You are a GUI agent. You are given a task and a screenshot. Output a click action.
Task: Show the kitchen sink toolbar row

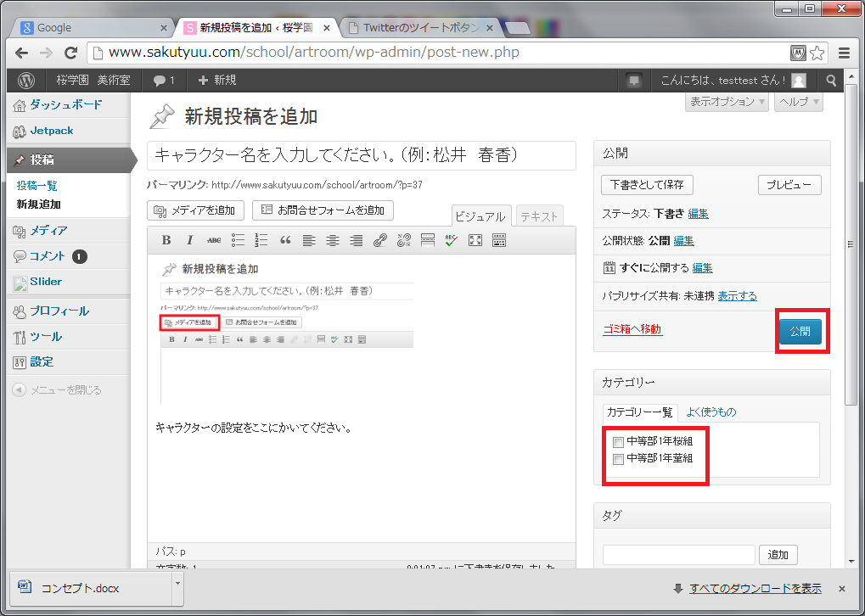pos(498,240)
